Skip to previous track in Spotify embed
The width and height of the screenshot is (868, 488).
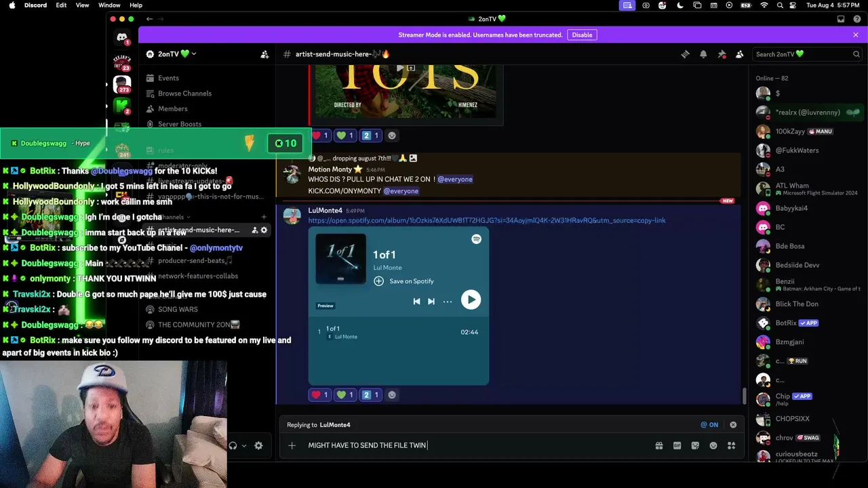[x=416, y=302]
